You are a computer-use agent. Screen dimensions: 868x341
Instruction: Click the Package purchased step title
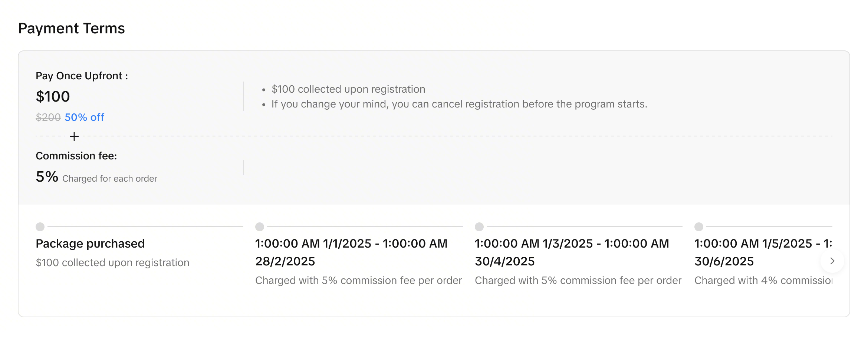[x=90, y=244]
